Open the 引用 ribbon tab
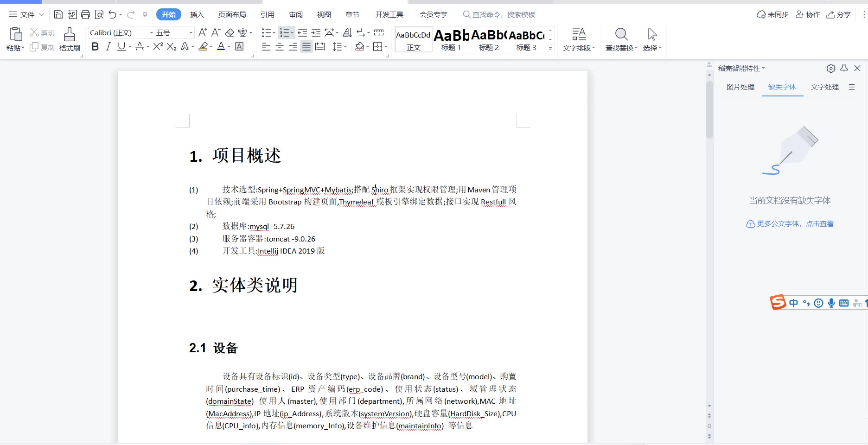 pos(268,14)
